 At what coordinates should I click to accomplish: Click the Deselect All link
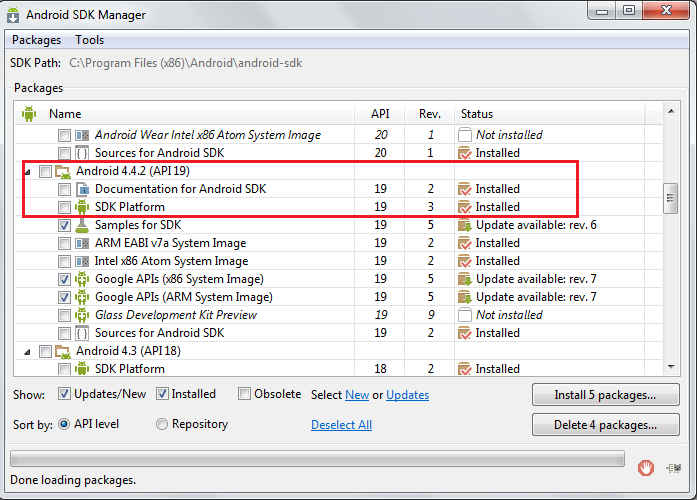click(341, 425)
